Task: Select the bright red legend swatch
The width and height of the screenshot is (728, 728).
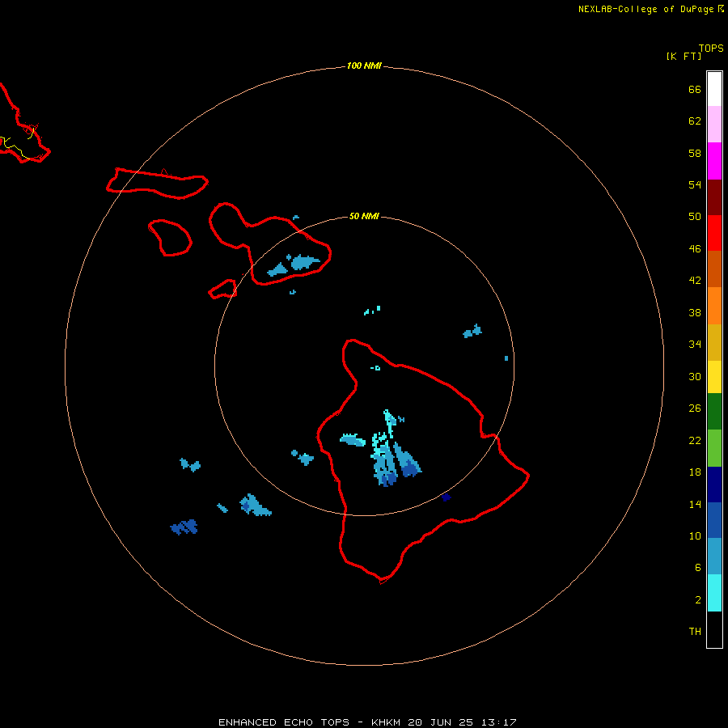Action: coord(714,233)
